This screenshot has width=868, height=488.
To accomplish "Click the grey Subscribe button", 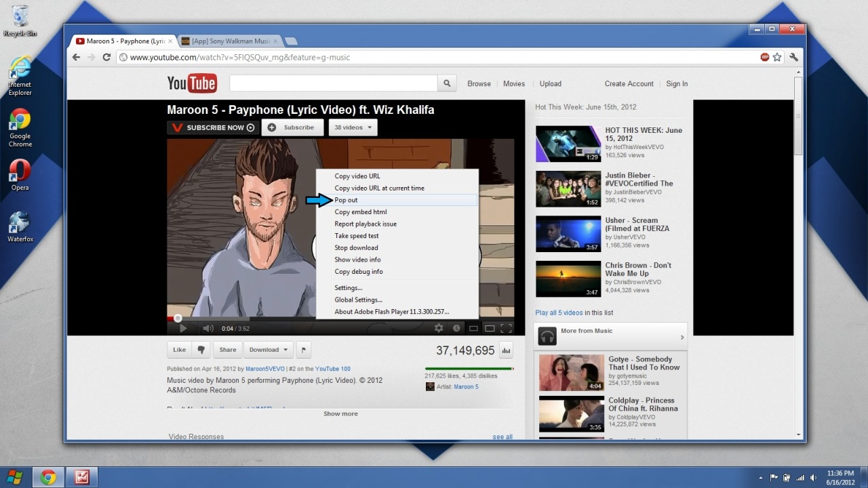I will point(293,127).
